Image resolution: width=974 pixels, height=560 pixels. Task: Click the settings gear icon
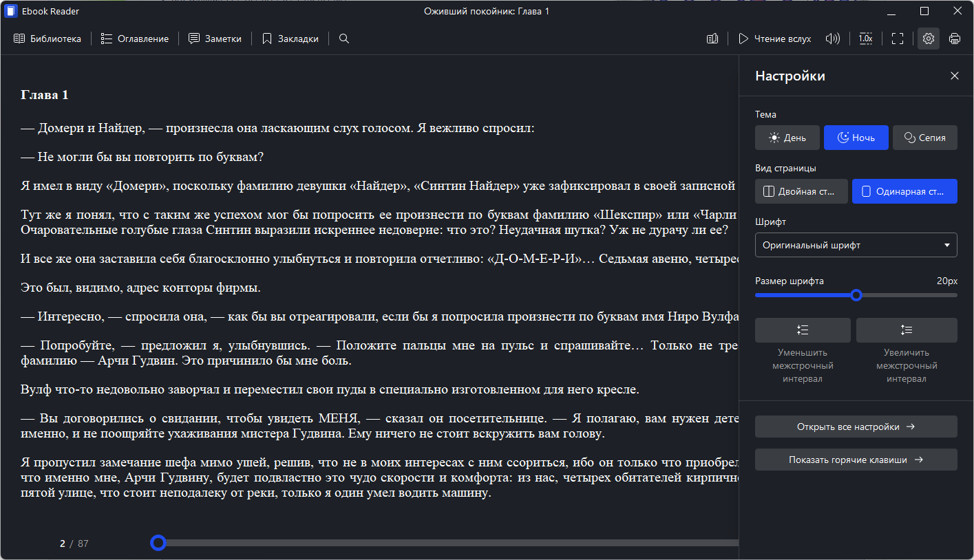pos(929,39)
